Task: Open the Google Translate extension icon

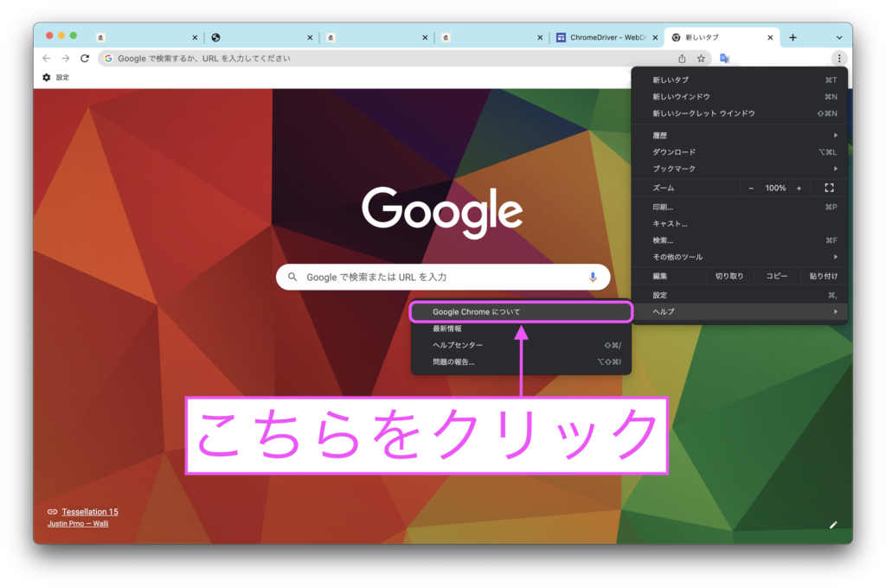Action: pyautogui.click(x=724, y=58)
